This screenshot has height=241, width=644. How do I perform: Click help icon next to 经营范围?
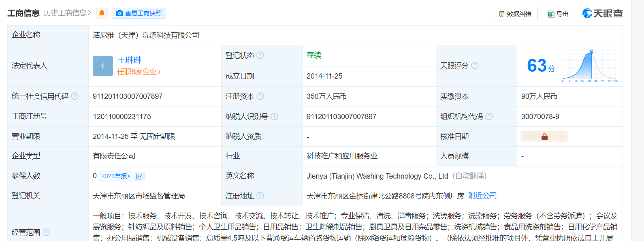(x=47, y=232)
